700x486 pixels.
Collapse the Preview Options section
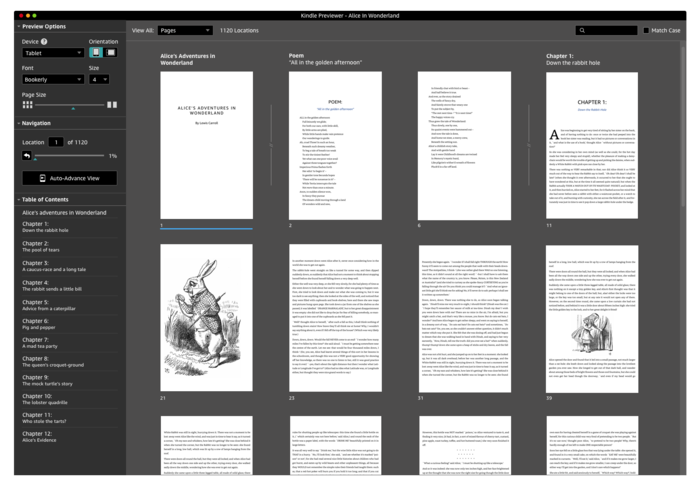(18, 26)
